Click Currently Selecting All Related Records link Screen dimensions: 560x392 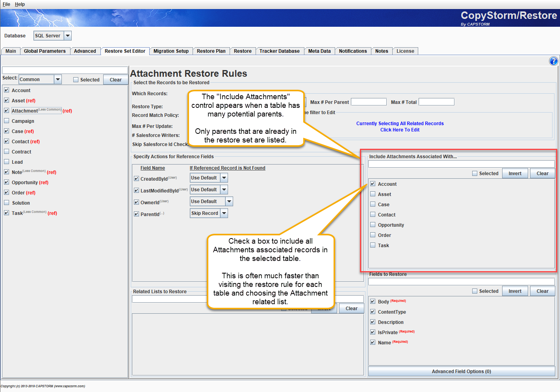point(400,124)
